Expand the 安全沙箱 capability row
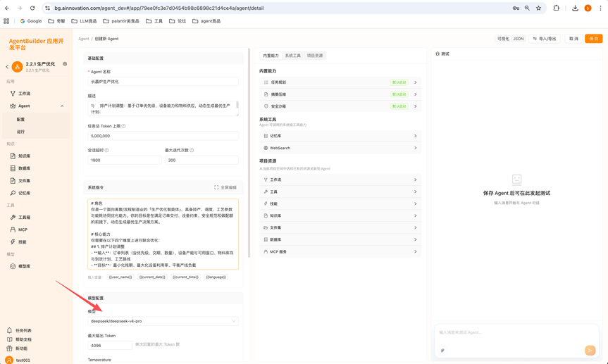 (x=340, y=106)
